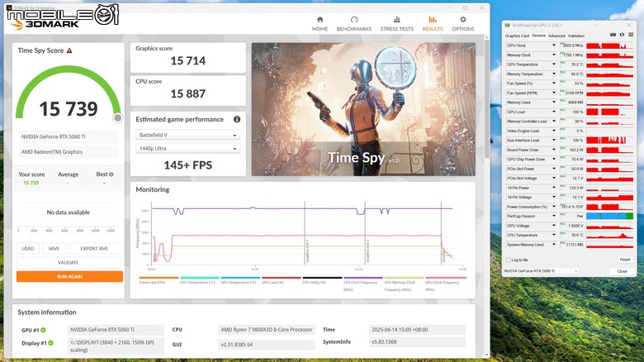Click the GPU-Z screenshot camera icon
Image resolution: width=644 pixels, height=362 pixels.
coord(613,35)
